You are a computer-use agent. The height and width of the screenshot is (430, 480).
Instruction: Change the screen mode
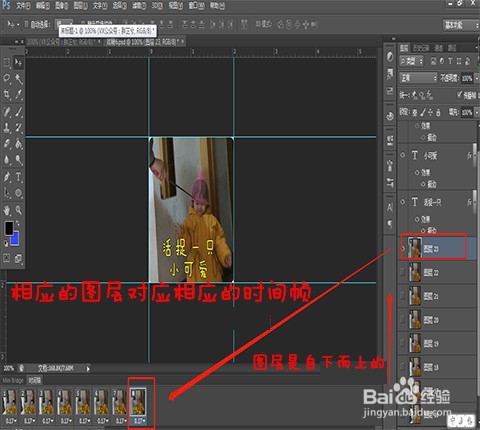pyautogui.click(x=18, y=258)
